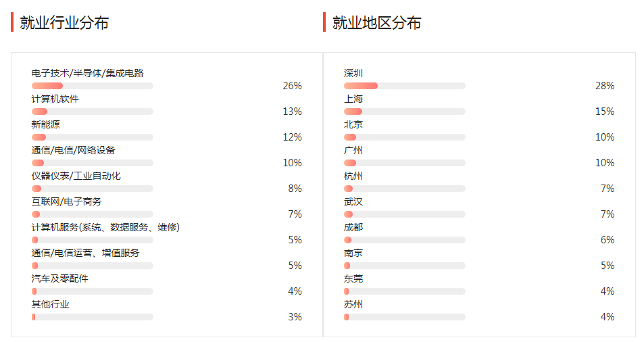This screenshot has height=342, width=644.
Task: Click the 北京 progress bar
Action: (404, 137)
